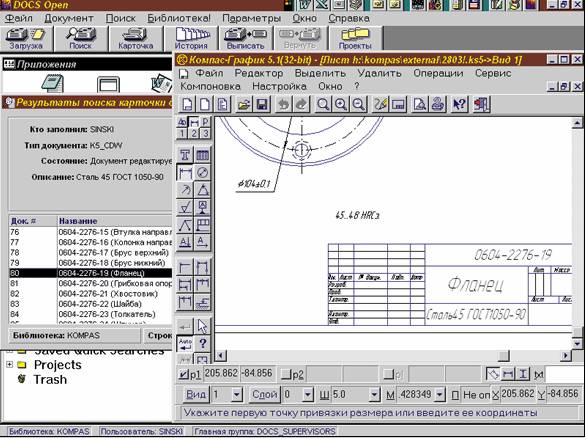Open the Проекты folders button
This screenshot has height=438, width=585.
(x=355, y=39)
